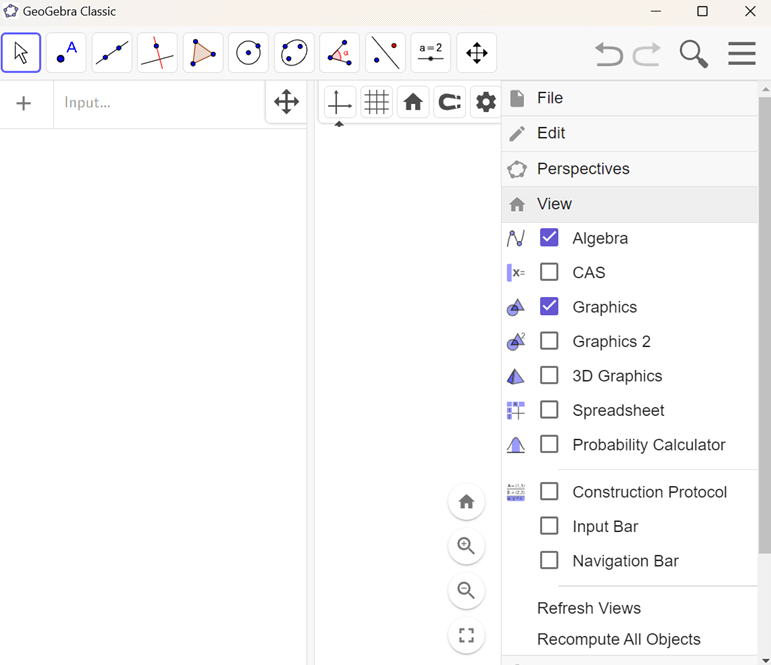Close the hamburger main menu

pyautogui.click(x=741, y=53)
